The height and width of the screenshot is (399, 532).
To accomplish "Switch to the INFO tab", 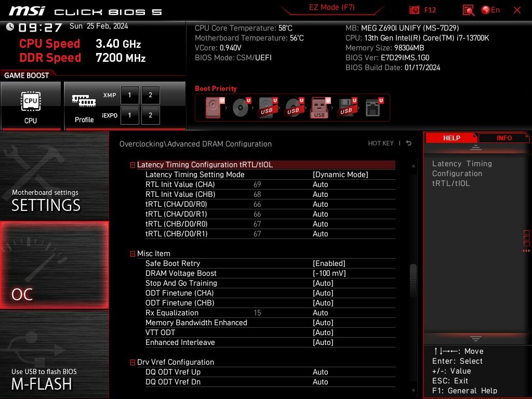I will pyautogui.click(x=504, y=138).
